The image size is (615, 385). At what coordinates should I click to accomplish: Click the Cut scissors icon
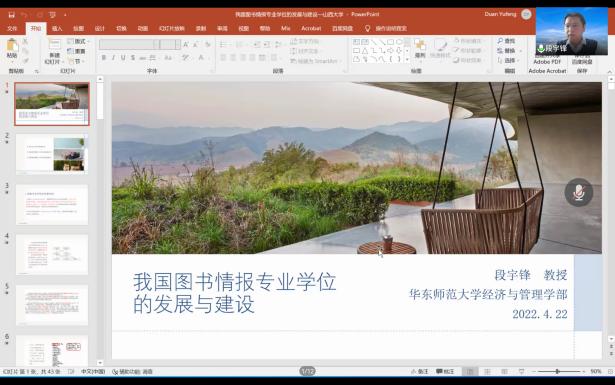click(25, 41)
